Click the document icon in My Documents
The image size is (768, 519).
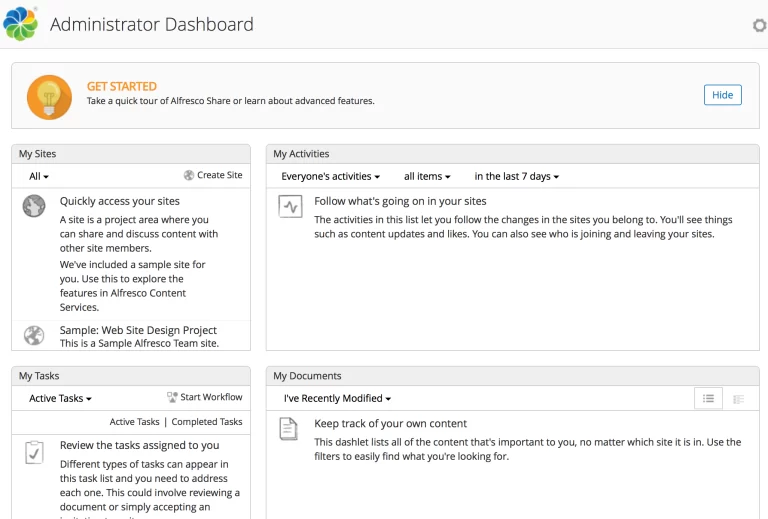point(288,429)
